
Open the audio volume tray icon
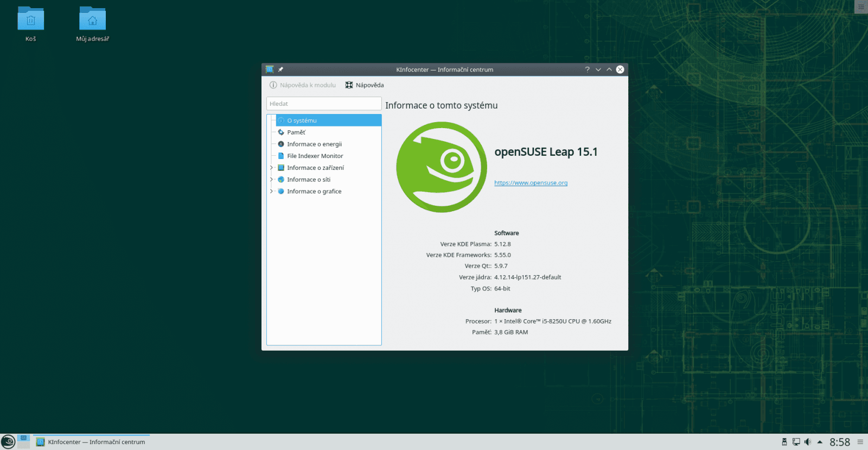pyautogui.click(x=808, y=442)
